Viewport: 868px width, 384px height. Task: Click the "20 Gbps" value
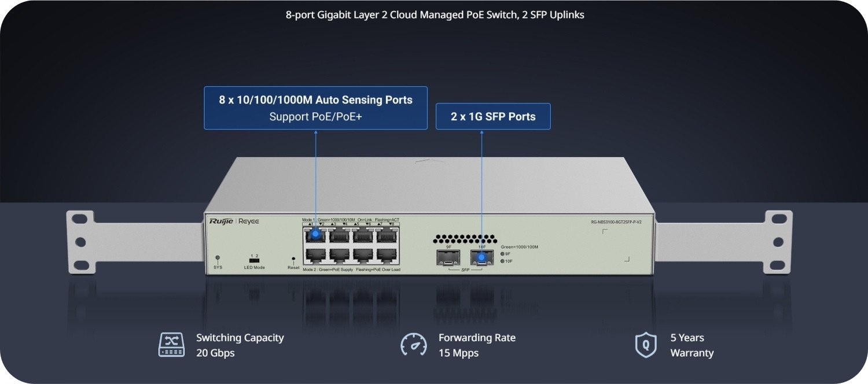(215, 353)
